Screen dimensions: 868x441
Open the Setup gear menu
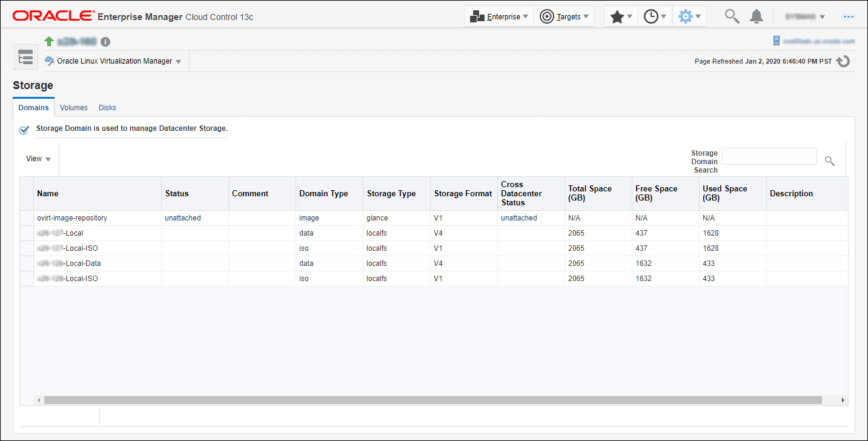[x=689, y=16]
